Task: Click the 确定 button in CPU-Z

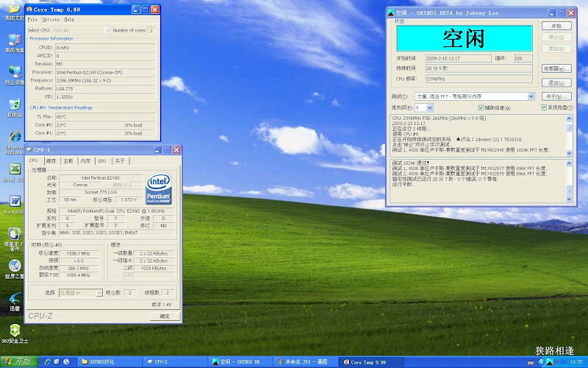Action: tap(164, 316)
